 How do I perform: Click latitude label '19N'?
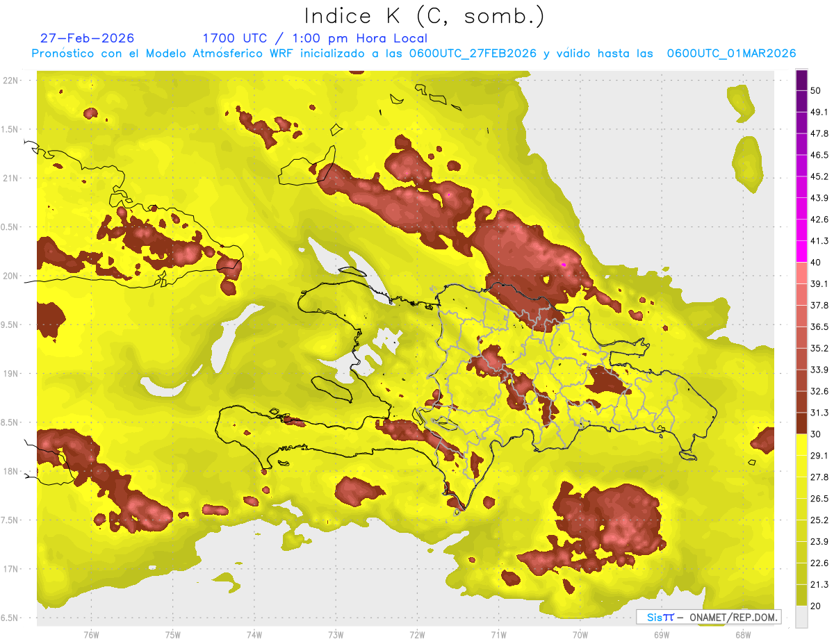pyautogui.click(x=12, y=374)
